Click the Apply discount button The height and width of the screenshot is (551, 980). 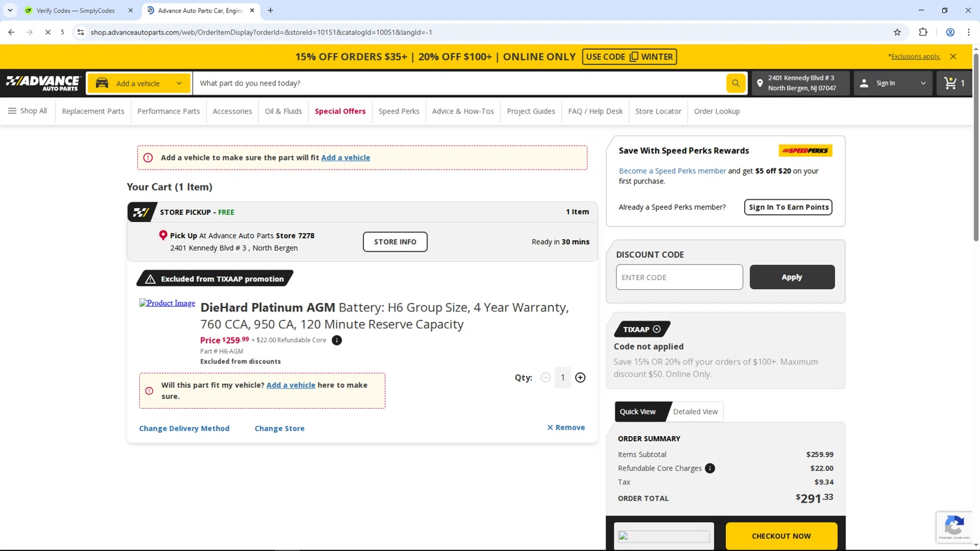click(792, 277)
